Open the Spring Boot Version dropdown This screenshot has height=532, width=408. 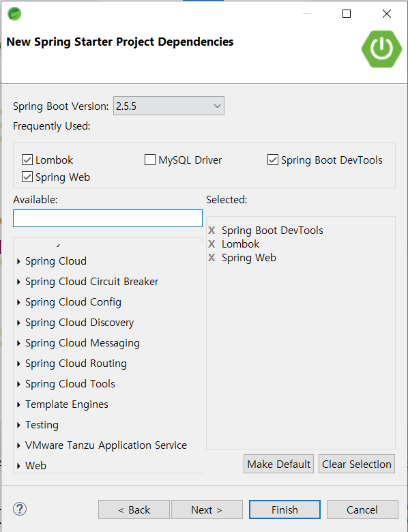tap(169, 106)
